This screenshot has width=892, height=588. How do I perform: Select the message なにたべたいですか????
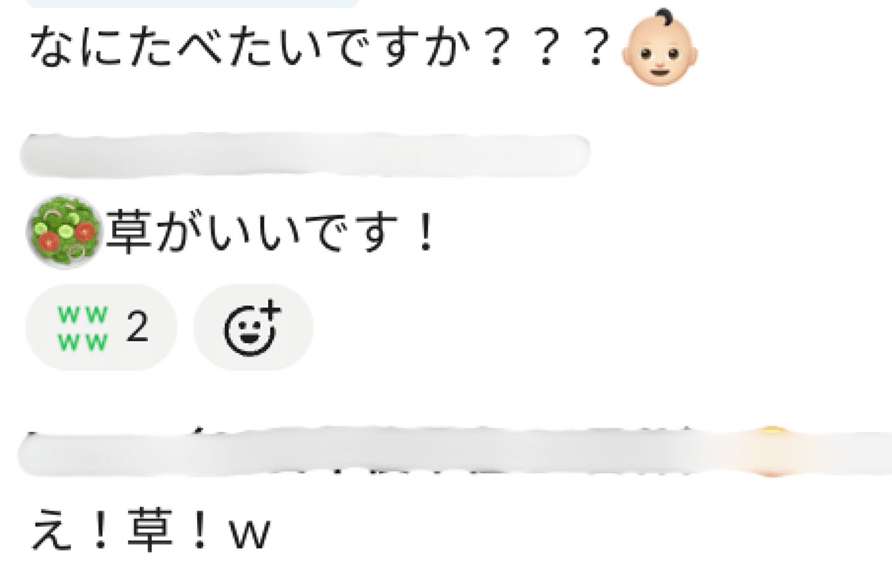[320, 48]
